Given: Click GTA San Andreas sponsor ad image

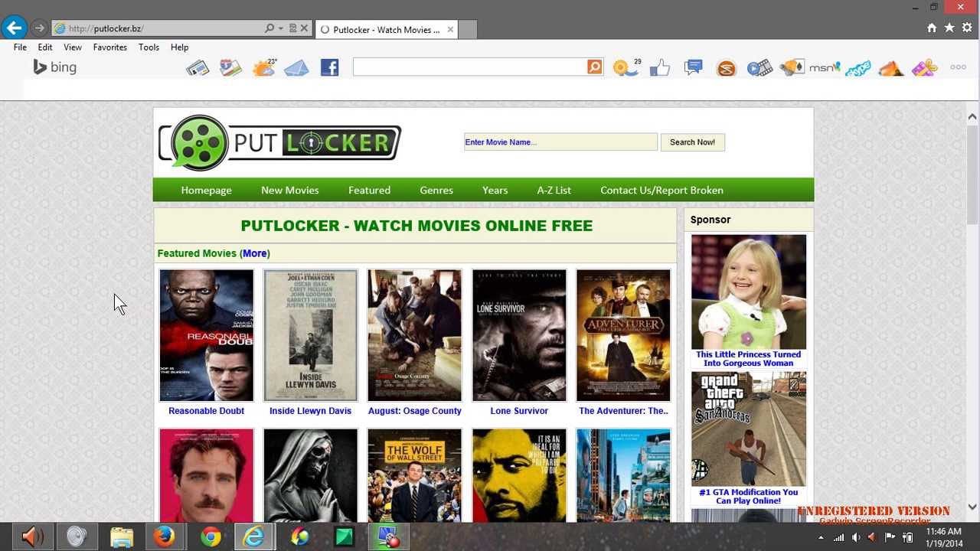Looking at the screenshot, I should [749, 429].
